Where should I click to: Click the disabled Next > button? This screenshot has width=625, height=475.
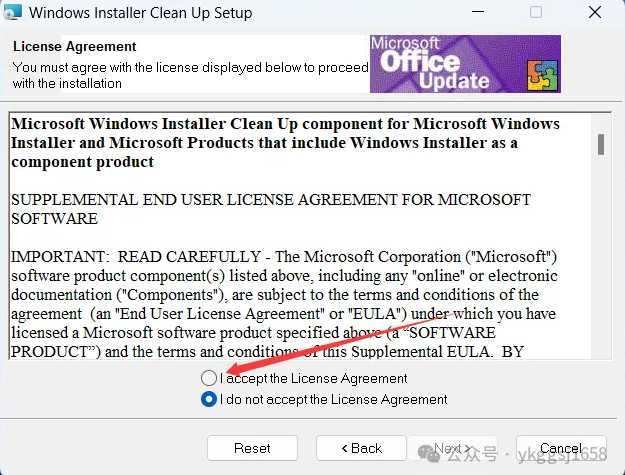click(x=452, y=448)
